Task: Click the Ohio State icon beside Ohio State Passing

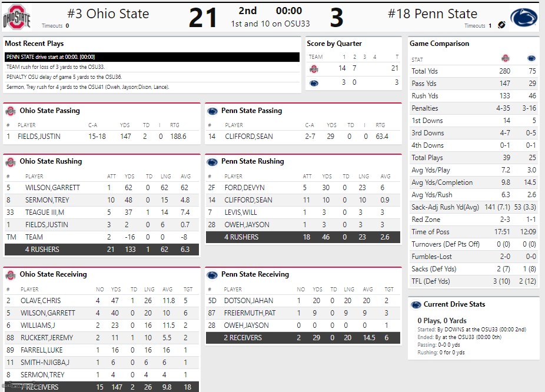Action: click(x=10, y=111)
